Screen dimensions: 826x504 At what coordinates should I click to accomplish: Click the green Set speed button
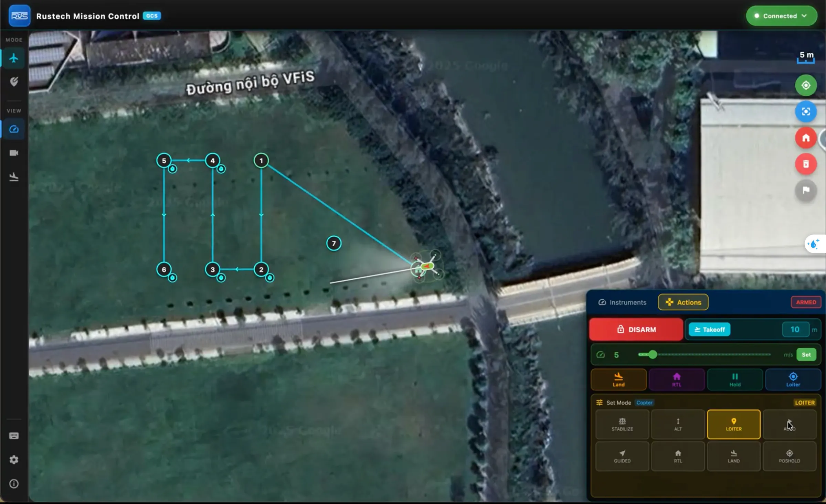(806, 354)
